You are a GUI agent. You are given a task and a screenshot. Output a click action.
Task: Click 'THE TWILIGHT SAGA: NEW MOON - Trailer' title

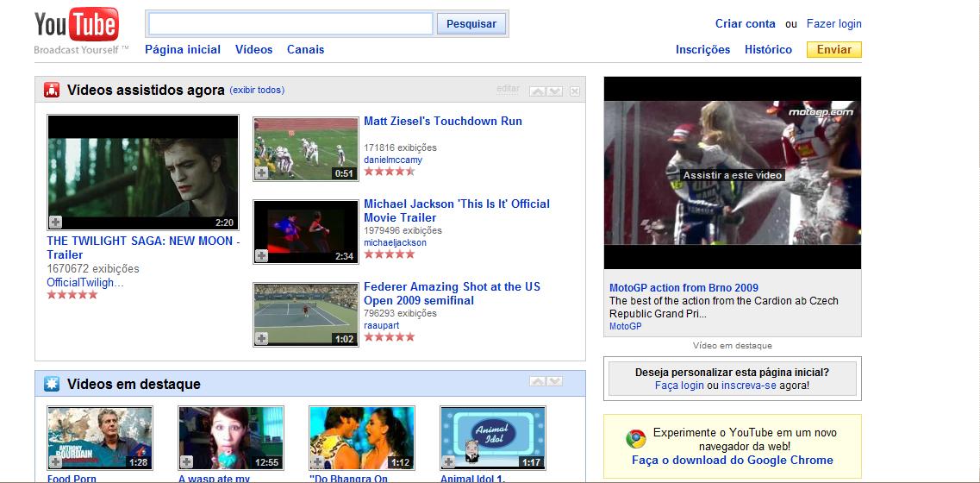pos(143,248)
